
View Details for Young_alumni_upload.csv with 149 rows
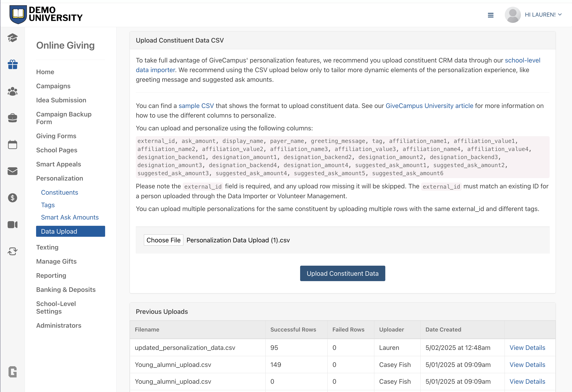527,364
